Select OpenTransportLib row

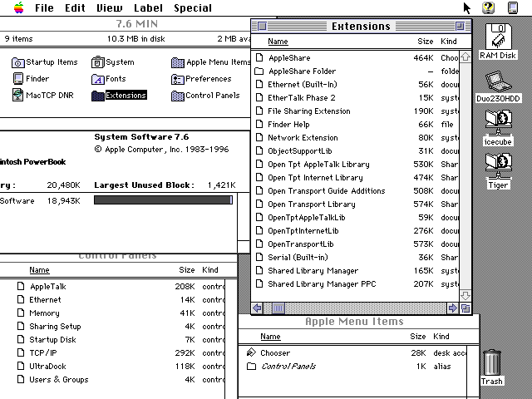pos(357,244)
